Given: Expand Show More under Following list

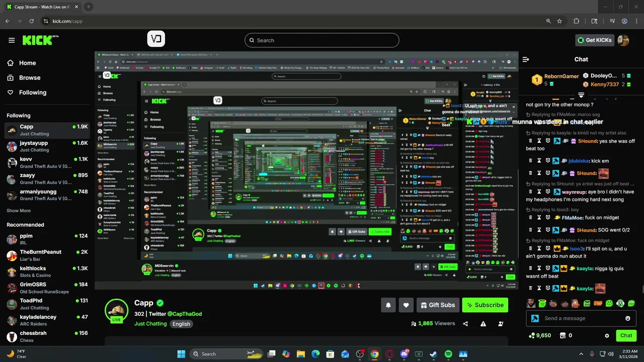Looking at the screenshot, I should pos(19,211).
